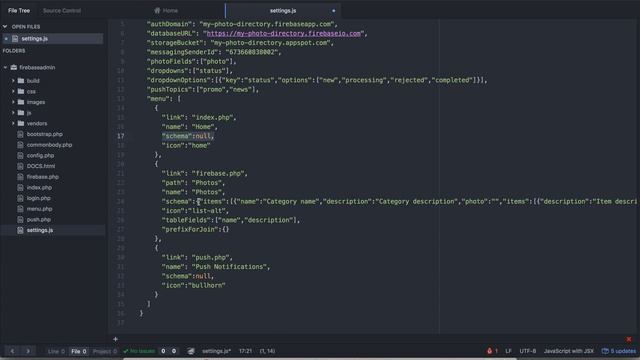
Task: Click the file icon beside DOCS.html
Action: (x=20, y=166)
